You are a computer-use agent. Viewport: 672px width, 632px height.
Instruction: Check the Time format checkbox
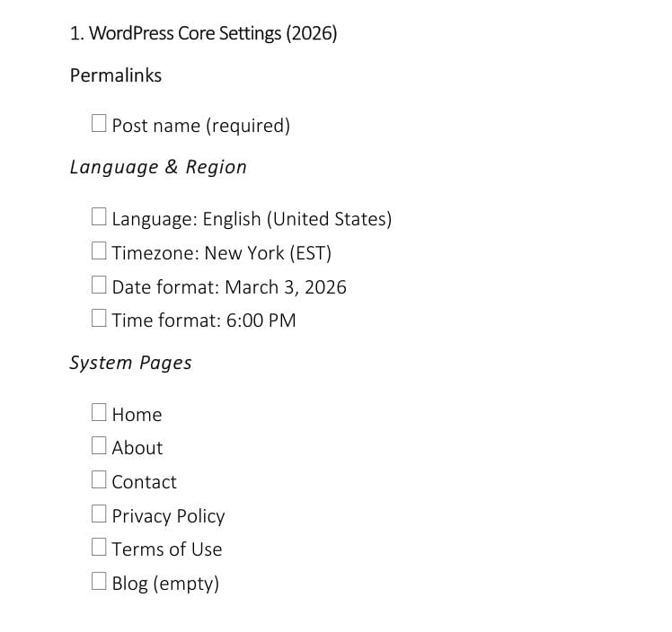point(99,318)
